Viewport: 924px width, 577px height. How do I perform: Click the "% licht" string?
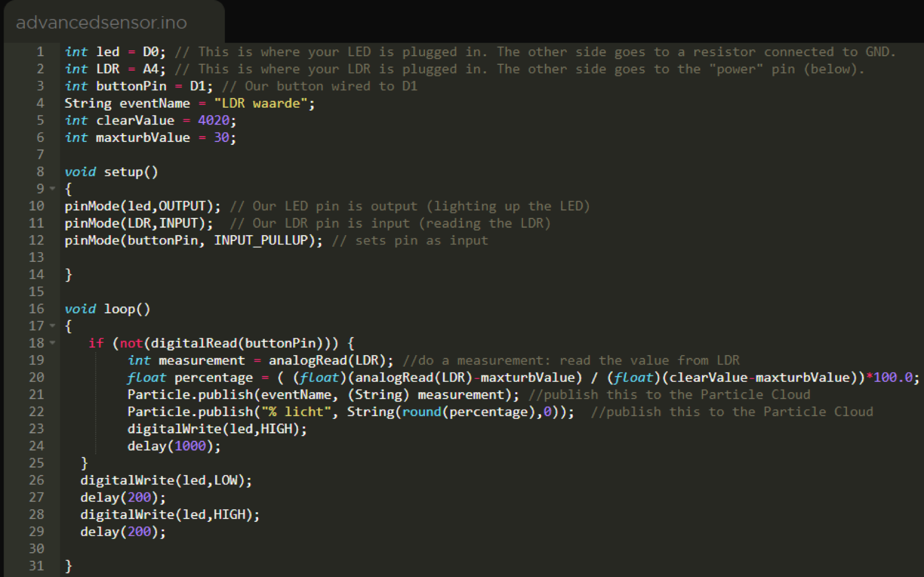tap(296, 412)
